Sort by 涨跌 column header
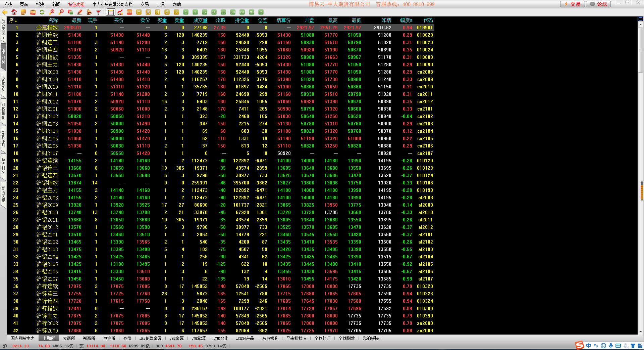Screen dimensions: 644x350 [221, 20]
